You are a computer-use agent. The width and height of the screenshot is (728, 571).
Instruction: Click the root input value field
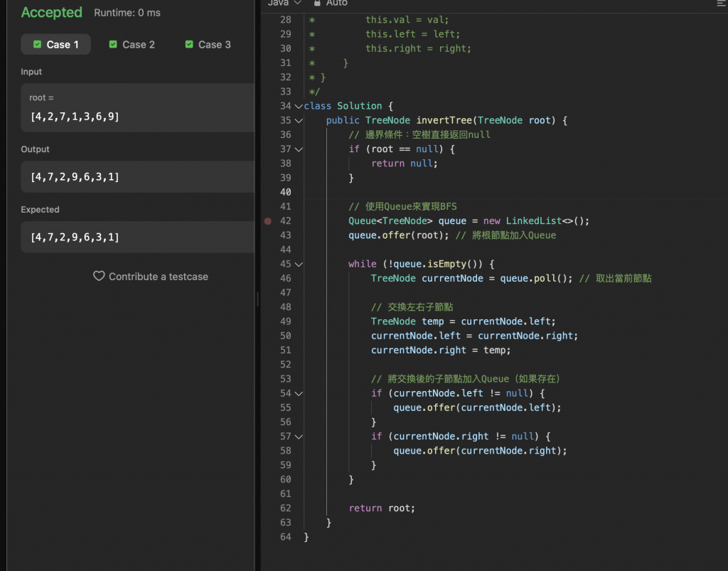[x=137, y=107]
